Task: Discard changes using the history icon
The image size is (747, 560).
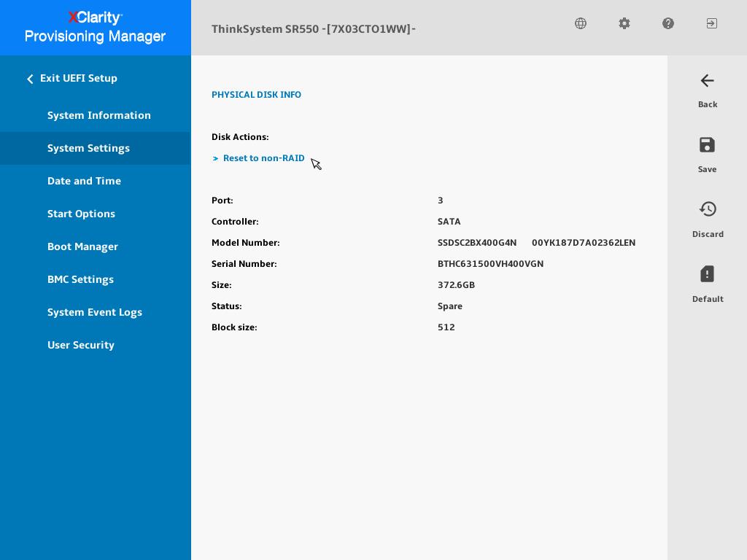Action: click(708, 209)
